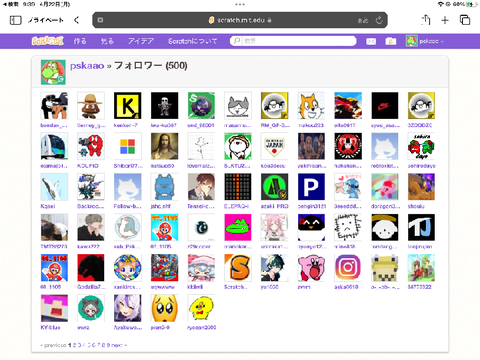The image size is (480, 360).
Task: Open the アイデア menu item
Action: [141, 41]
